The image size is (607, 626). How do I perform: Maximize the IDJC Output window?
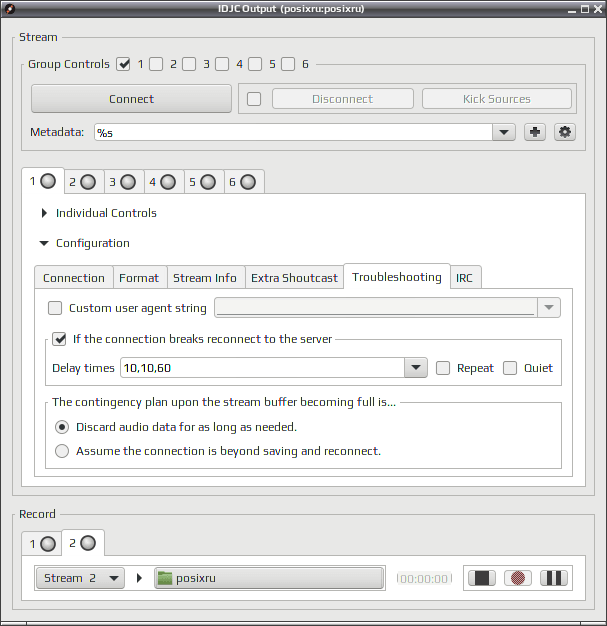coord(585,9)
